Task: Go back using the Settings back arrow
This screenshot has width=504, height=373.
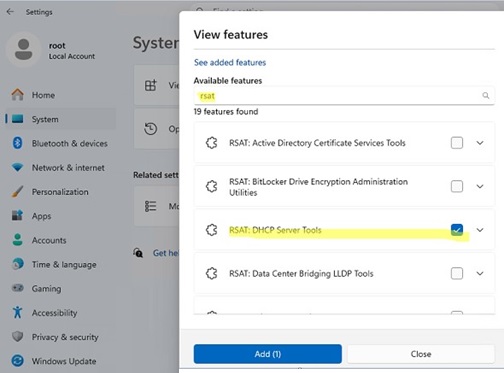Action: pyautogui.click(x=10, y=12)
